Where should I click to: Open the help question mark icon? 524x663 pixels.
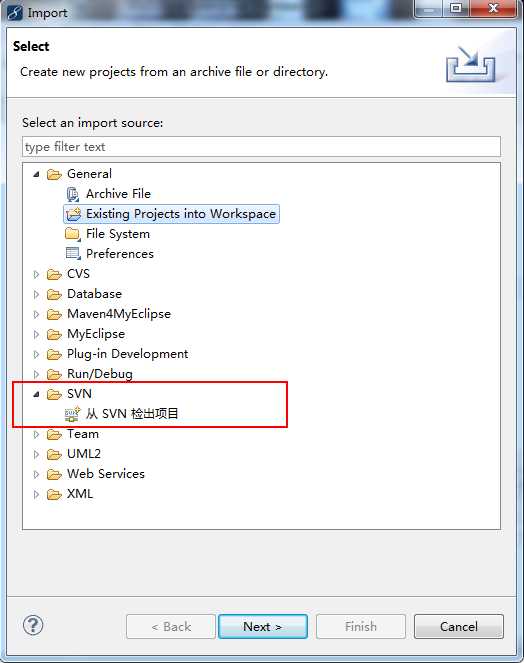[x=33, y=625]
